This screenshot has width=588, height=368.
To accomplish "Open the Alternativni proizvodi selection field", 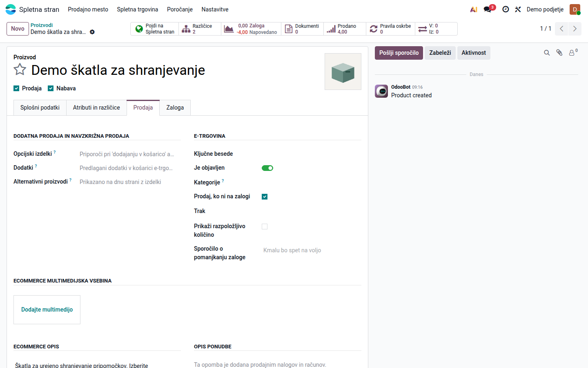I will (130, 182).
